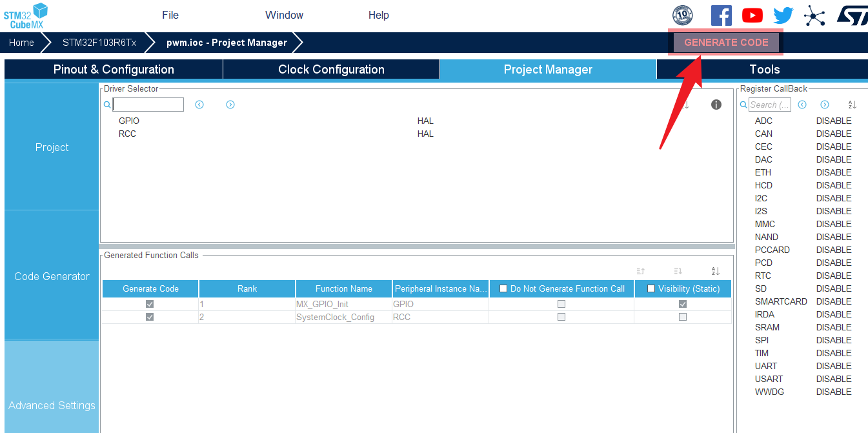Select the Project Manager tab
The height and width of the screenshot is (433, 868).
click(548, 69)
